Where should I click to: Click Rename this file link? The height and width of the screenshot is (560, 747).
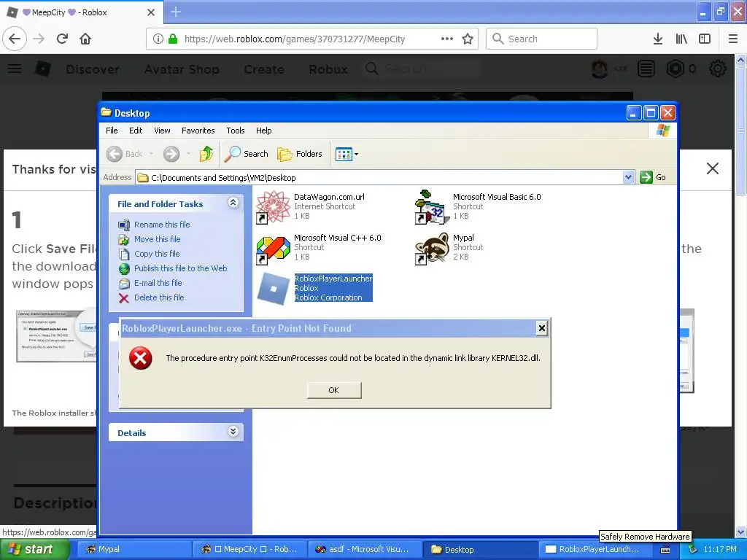coord(162,225)
